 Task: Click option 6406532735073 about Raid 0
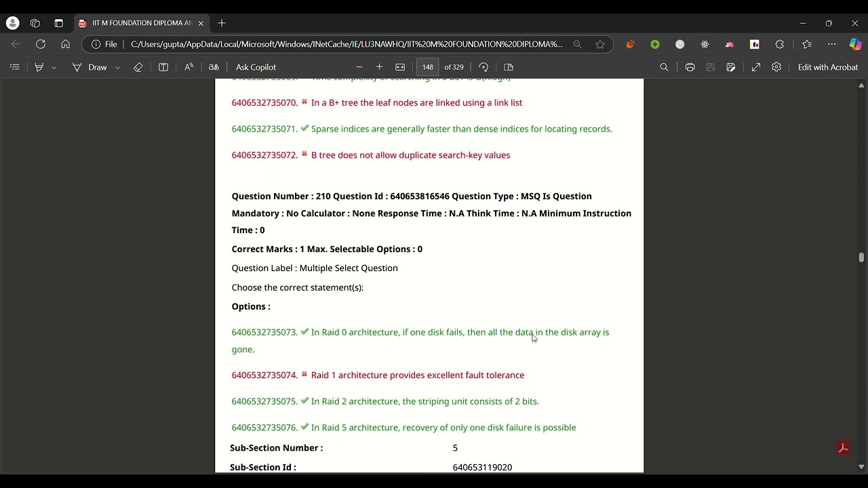coord(420,340)
